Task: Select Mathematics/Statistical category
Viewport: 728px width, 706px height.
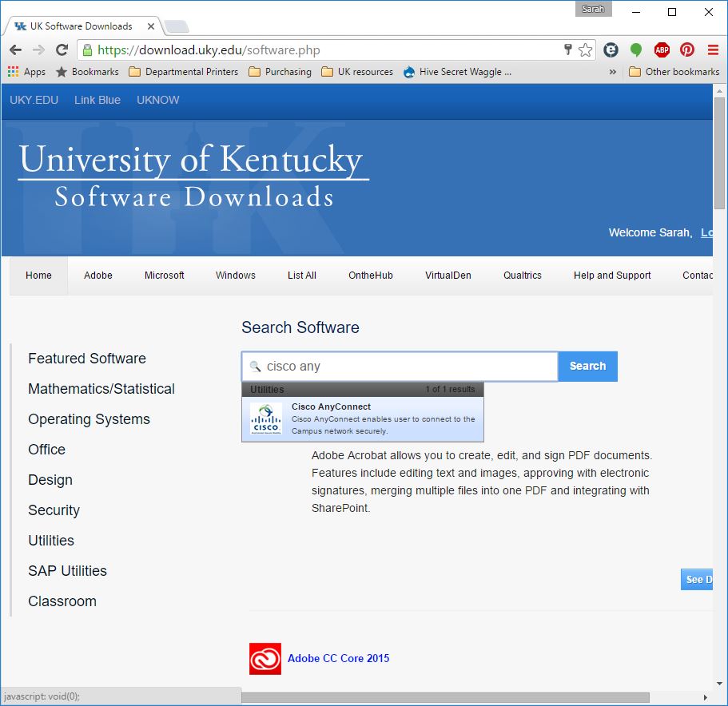Action: click(101, 389)
